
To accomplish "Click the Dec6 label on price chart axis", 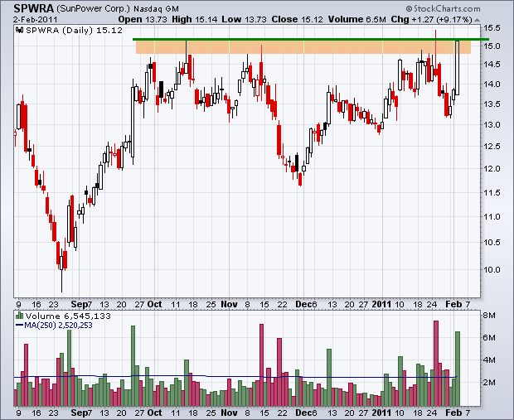I will 306,304.
